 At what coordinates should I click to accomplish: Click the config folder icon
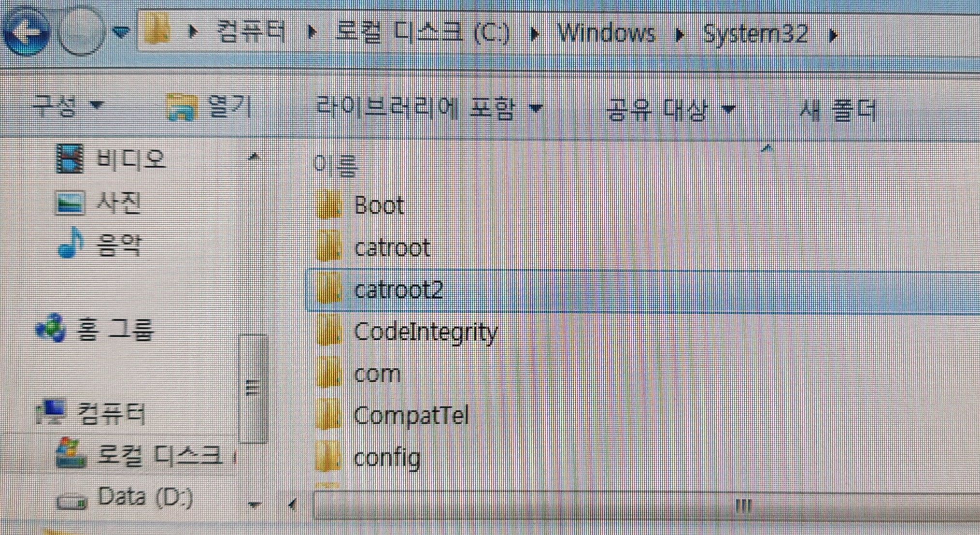[329, 457]
